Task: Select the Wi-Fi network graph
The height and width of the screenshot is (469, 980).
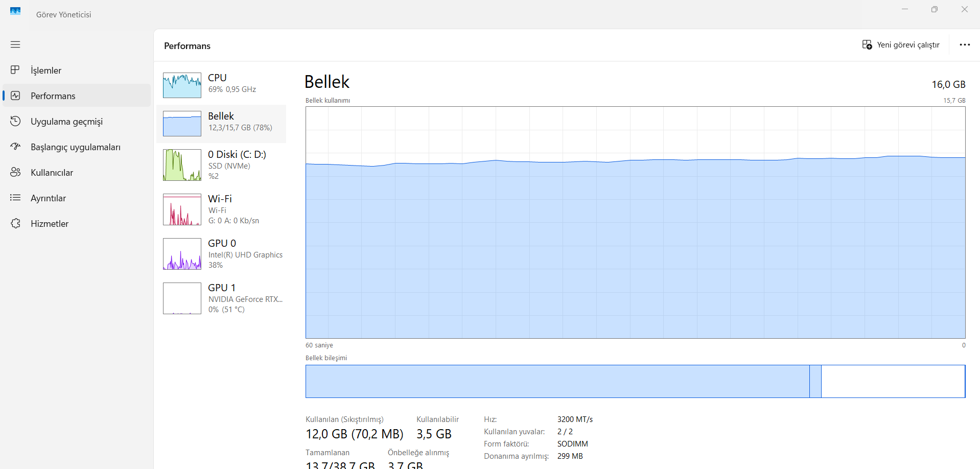Action: (182, 209)
